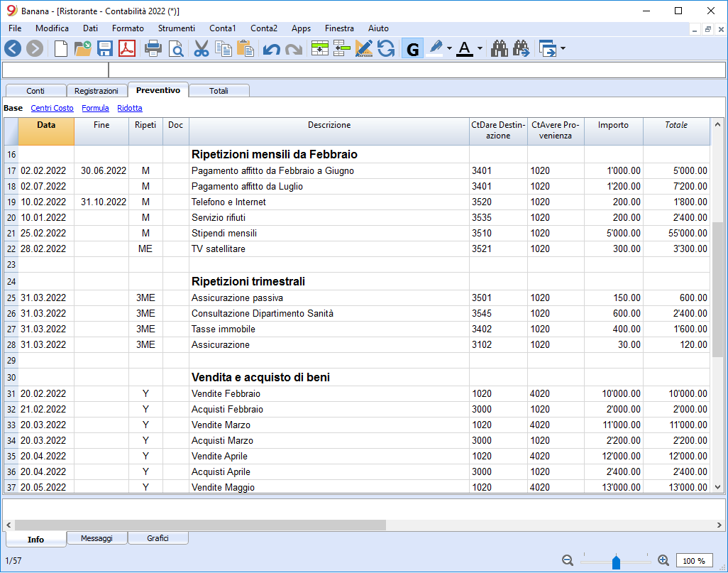Click the vertical scrollbar up arrow
The height and width of the screenshot is (573, 728).
(x=718, y=124)
